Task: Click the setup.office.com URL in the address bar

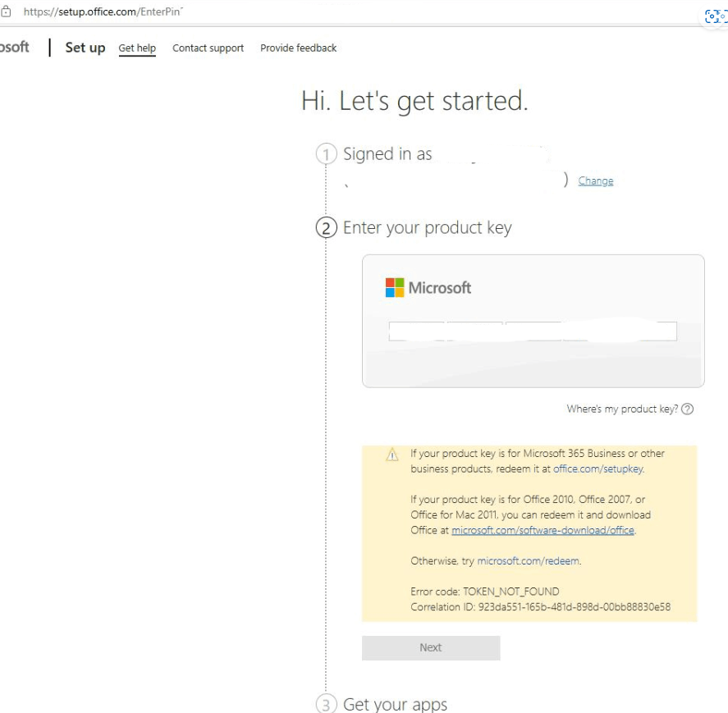Action: coord(102,12)
